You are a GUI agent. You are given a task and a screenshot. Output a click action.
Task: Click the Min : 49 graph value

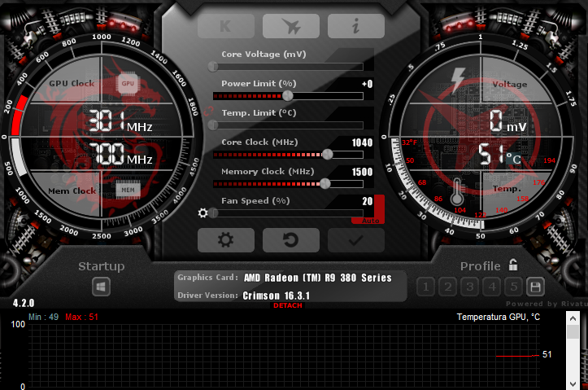[x=43, y=317]
